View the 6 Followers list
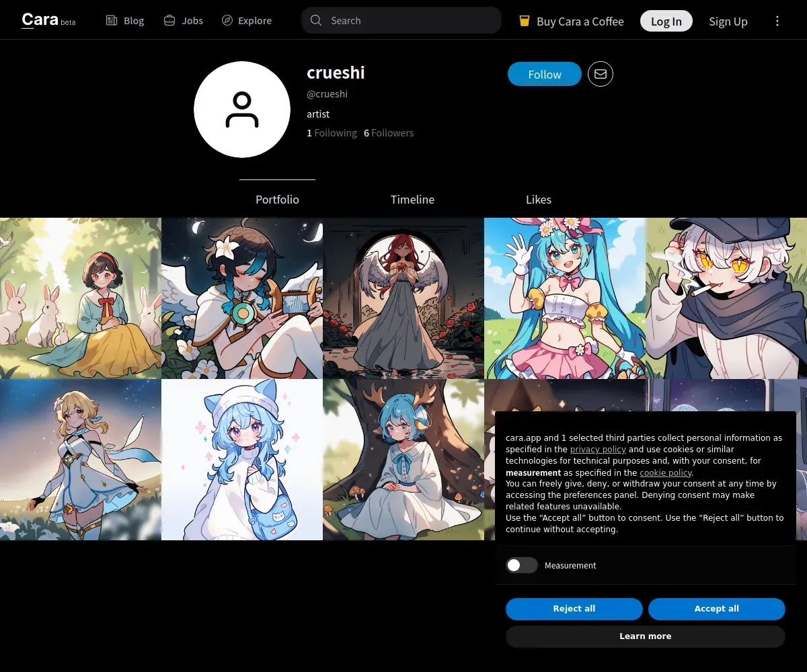The image size is (807, 672). pos(389,133)
